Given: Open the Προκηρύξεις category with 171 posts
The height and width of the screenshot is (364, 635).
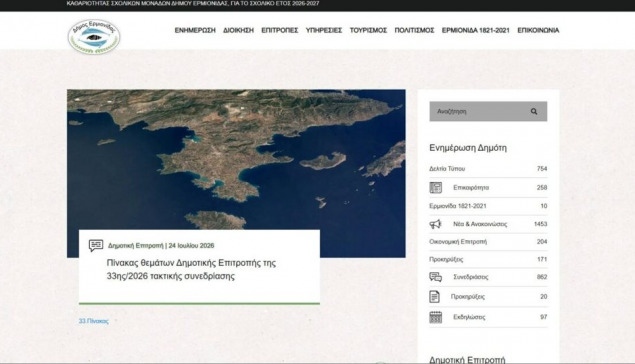Looking at the screenshot, I should coord(446,259).
